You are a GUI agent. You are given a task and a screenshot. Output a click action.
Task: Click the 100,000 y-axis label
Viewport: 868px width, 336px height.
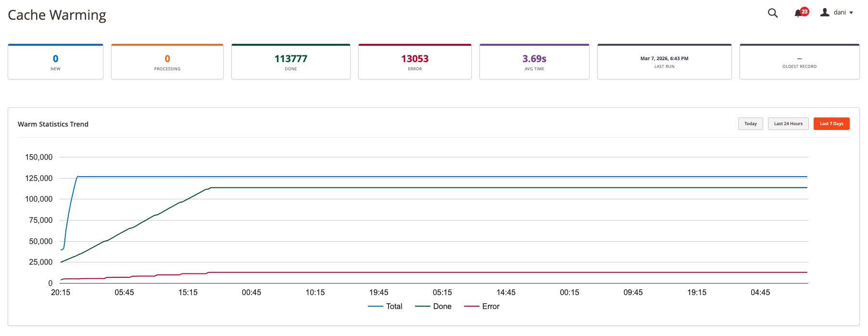[39, 199]
